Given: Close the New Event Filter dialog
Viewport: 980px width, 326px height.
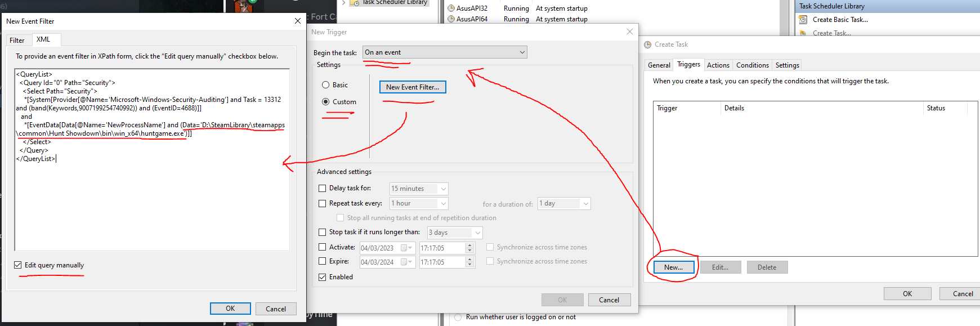Looking at the screenshot, I should pos(298,21).
